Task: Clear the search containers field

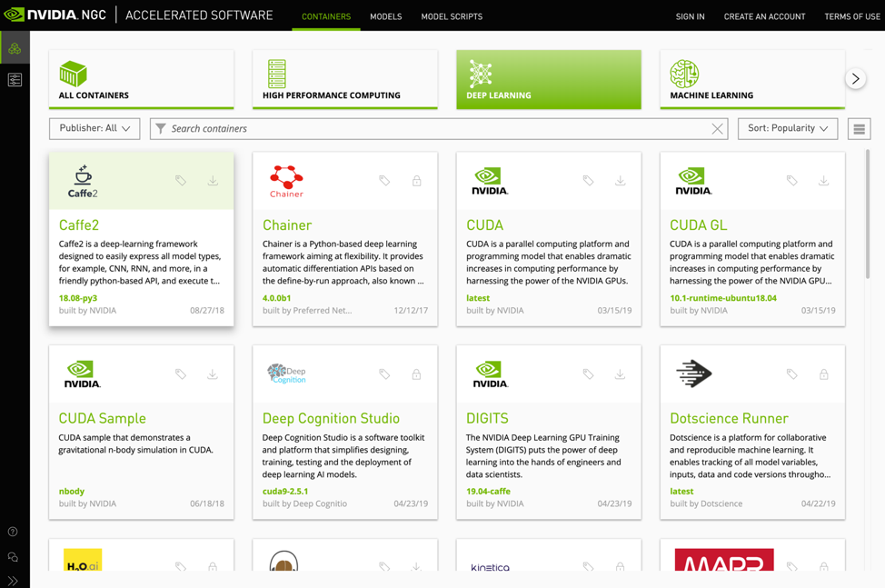Action: coord(718,129)
